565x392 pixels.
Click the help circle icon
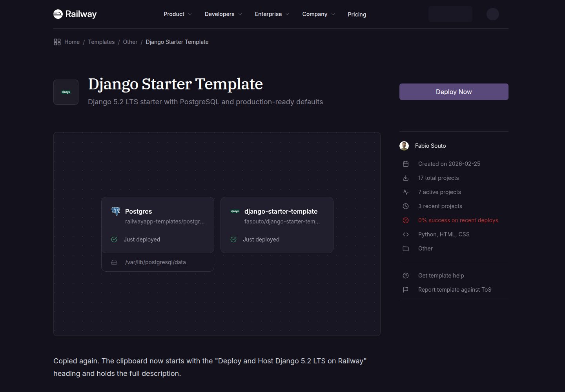[x=406, y=276]
